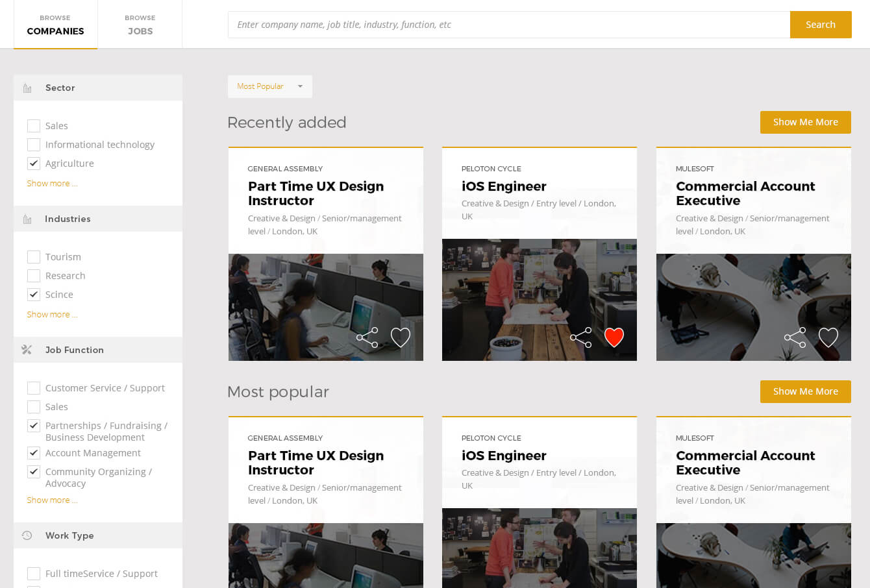Unfavorite the red heart on iOS Engineer

coord(614,337)
